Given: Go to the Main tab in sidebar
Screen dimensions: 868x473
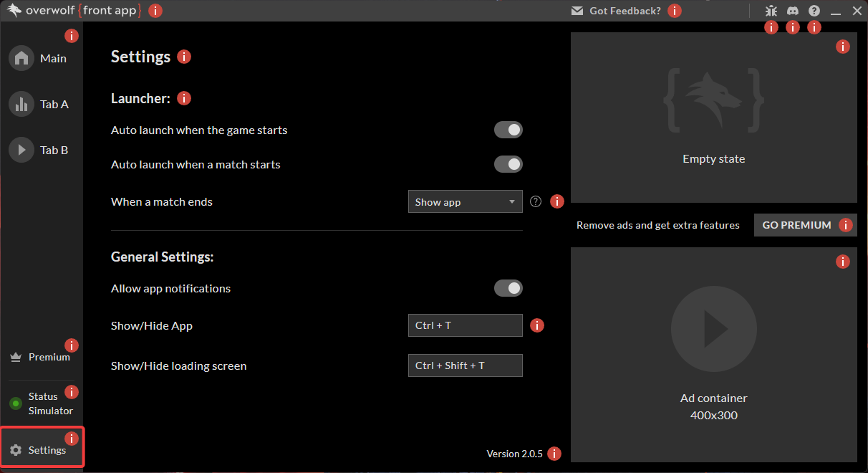Looking at the screenshot, I should 42,58.
